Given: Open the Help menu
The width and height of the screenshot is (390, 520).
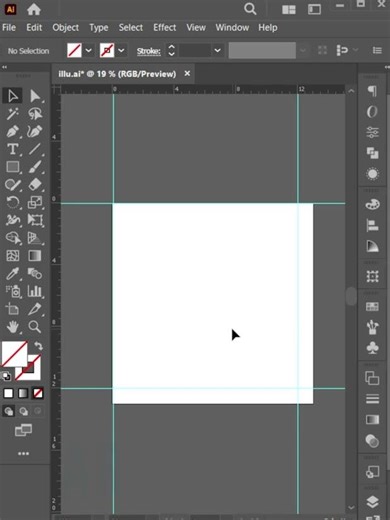Looking at the screenshot, I should point(268,27).
